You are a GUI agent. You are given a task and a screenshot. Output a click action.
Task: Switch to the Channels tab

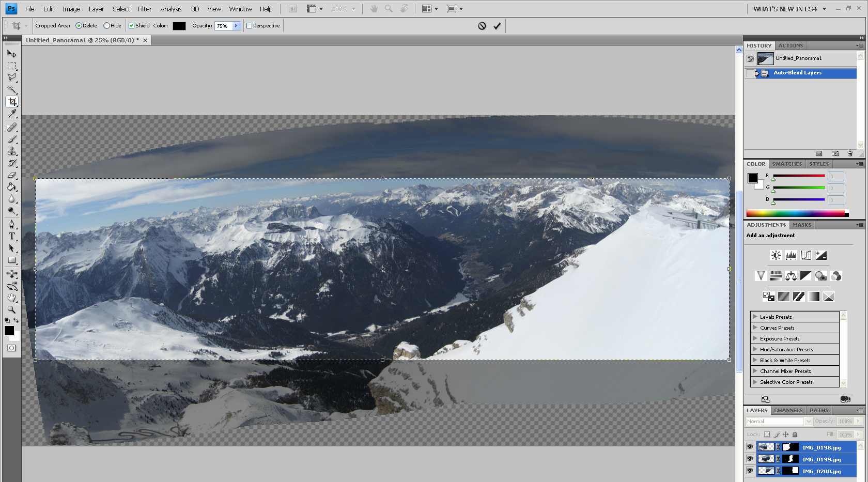point(788,410)
